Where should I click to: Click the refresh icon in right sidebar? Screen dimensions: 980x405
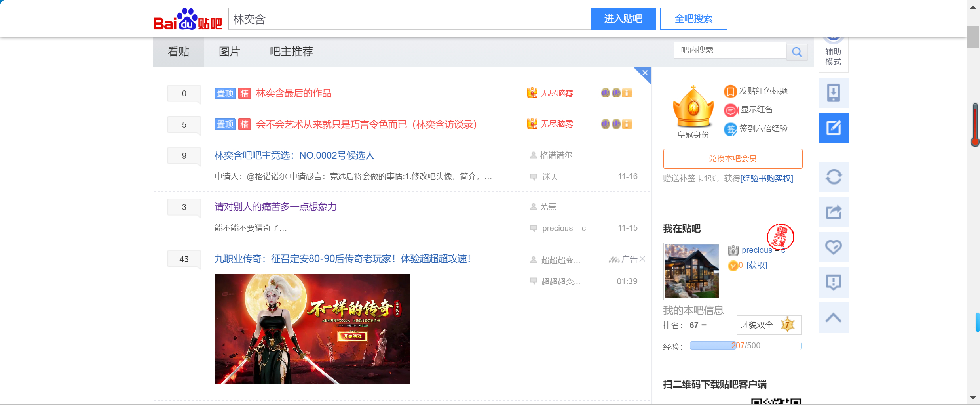pos(833,177)
